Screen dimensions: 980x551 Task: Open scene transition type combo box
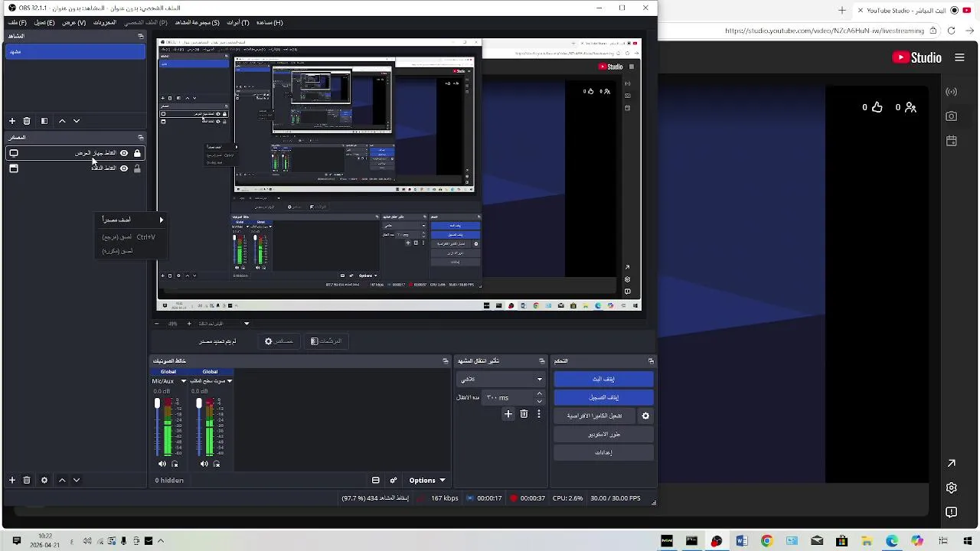500,379
